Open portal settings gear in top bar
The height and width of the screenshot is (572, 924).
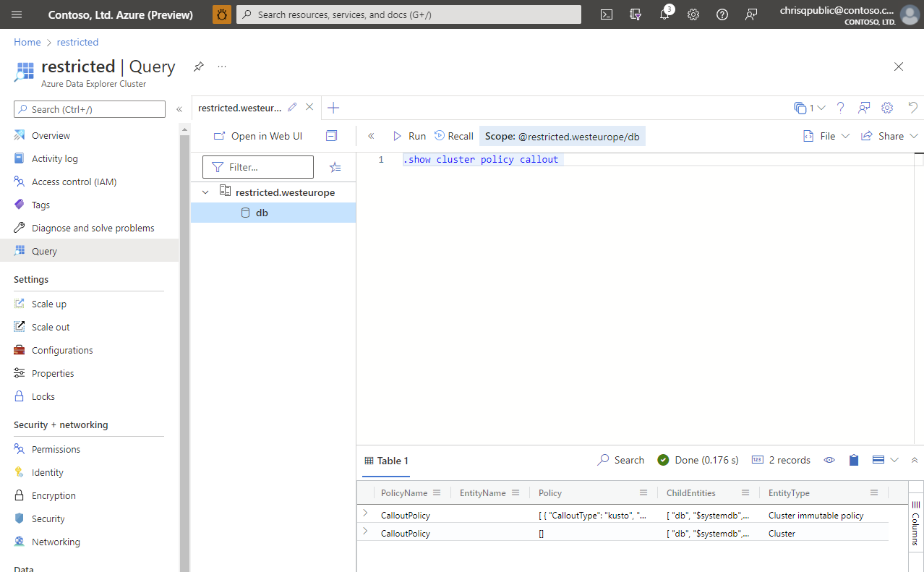[693, 14]
